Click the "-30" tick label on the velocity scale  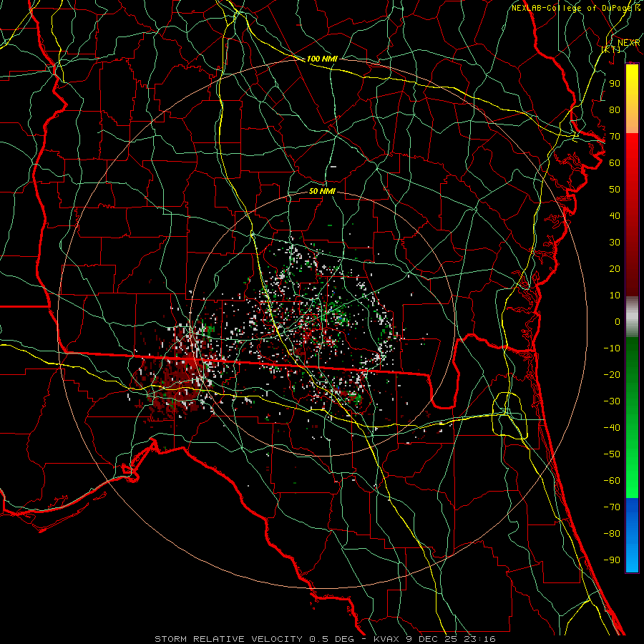[x=612, y=401]
